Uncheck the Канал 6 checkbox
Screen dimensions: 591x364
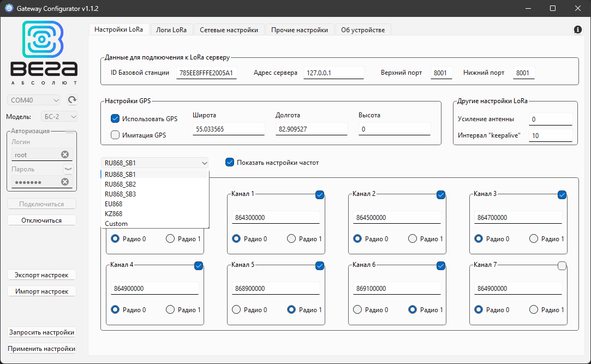pos(441,266)
